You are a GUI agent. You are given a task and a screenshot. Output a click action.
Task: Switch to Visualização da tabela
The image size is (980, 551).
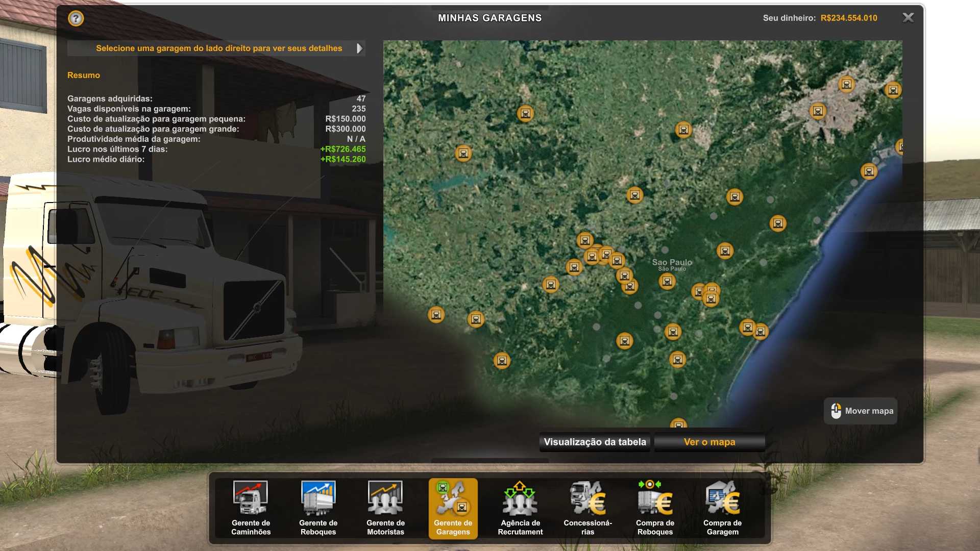click(x=595, y=442)
